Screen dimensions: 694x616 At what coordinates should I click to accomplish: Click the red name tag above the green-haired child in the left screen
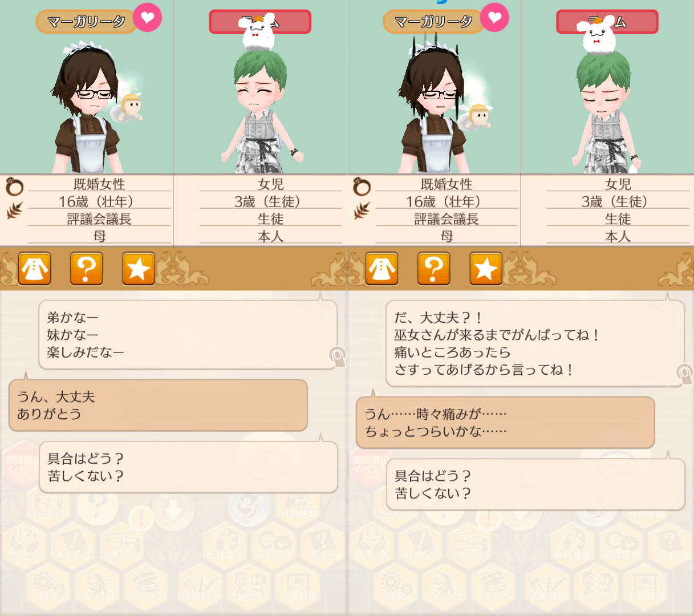click(x=260, y=22)
